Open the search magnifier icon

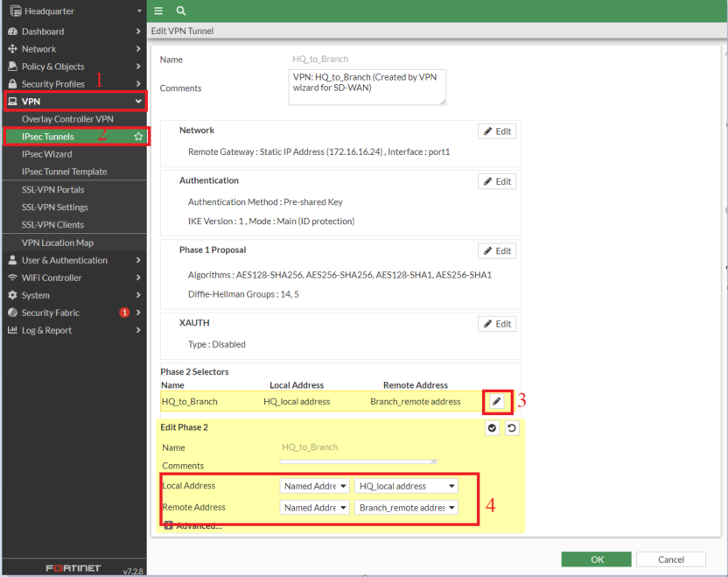(x=181, y=11)
